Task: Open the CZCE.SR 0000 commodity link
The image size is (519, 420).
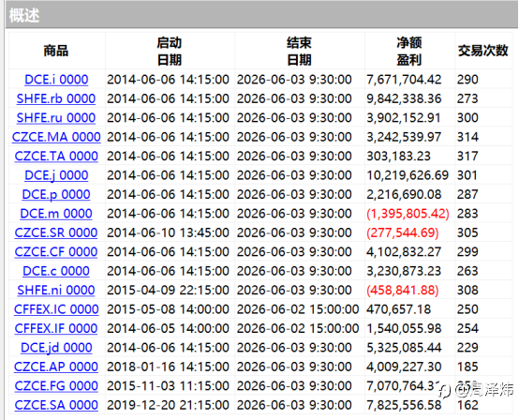Action: tap(56, 232)
